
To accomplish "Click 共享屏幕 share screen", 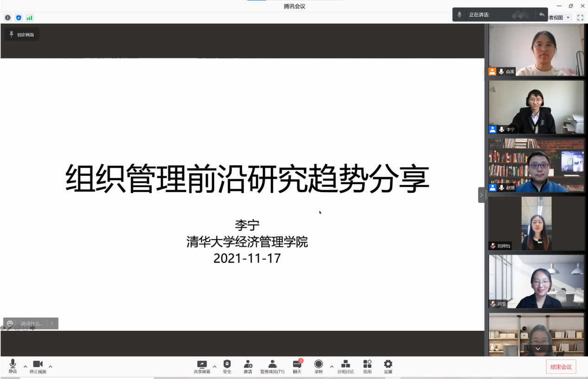I will tap(202, 366).
